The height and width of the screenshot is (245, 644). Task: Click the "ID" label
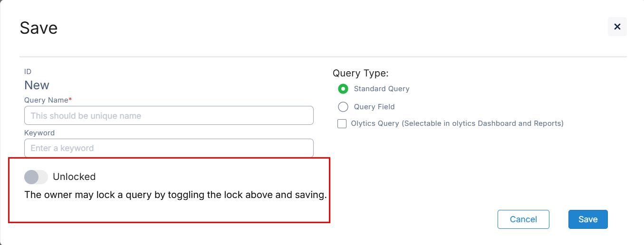[x=28, y=72]
